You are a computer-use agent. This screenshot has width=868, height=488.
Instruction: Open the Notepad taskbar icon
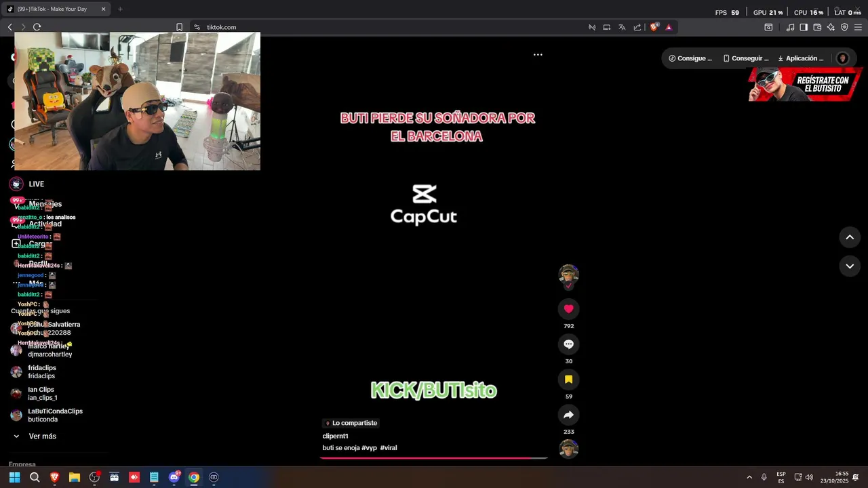tap(154, 477)
